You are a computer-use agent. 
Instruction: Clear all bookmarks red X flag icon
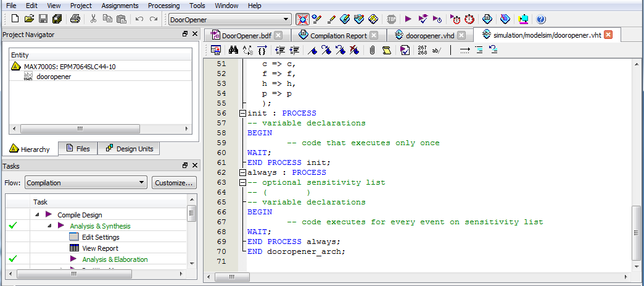point(354,50)
